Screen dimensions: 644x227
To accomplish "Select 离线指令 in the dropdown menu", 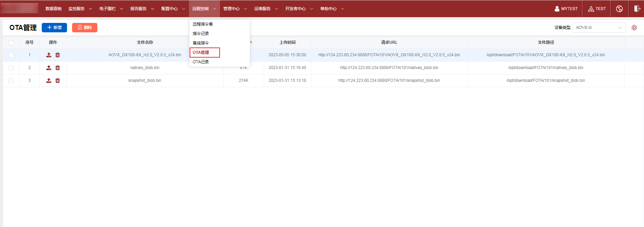I will click(x=201, y=43).
